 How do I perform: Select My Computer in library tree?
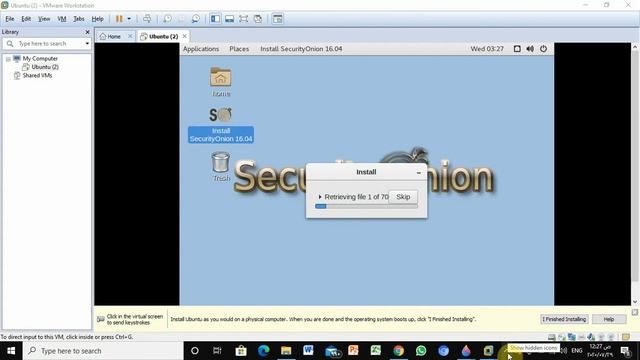click(40, 58)
